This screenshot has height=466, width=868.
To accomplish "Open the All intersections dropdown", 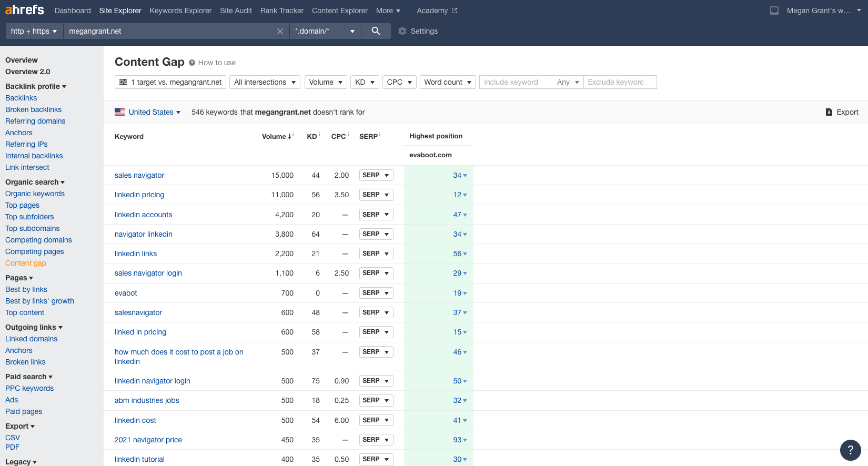I will pos(265,82).
